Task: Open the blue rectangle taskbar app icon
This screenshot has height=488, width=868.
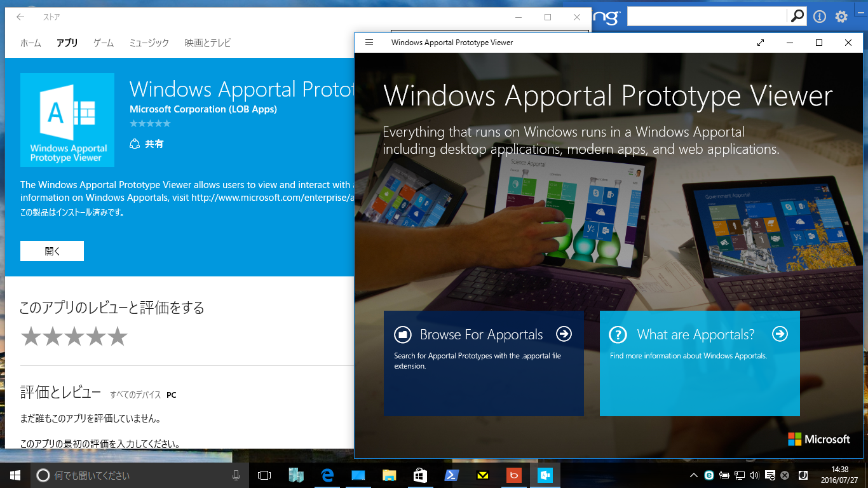Action: [358, 475]
